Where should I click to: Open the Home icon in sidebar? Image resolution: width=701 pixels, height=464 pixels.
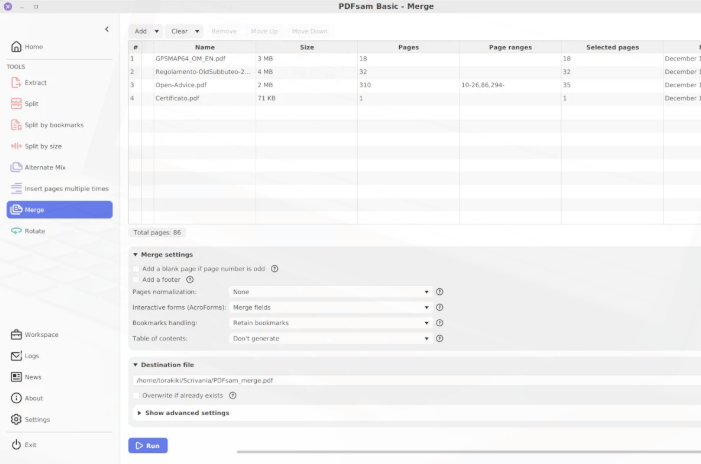(x=16, y=46)
